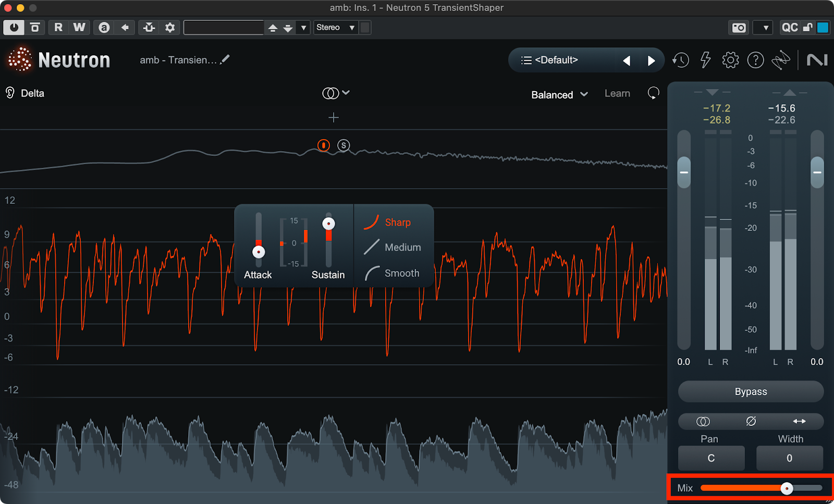The height and width of the screenshot is (504, 834).
Task: Open the Balanced mode dropdown
Action: (559, 94)
